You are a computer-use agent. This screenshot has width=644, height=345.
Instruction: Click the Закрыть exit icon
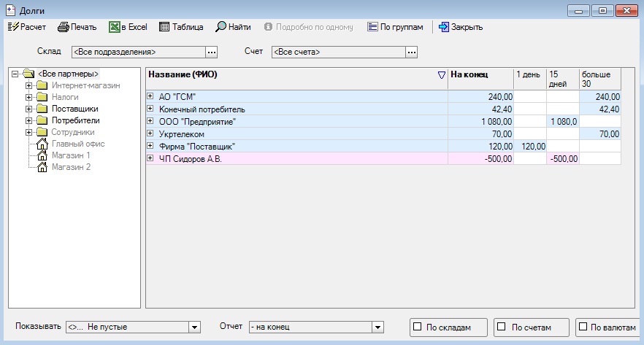click(443, 27)
